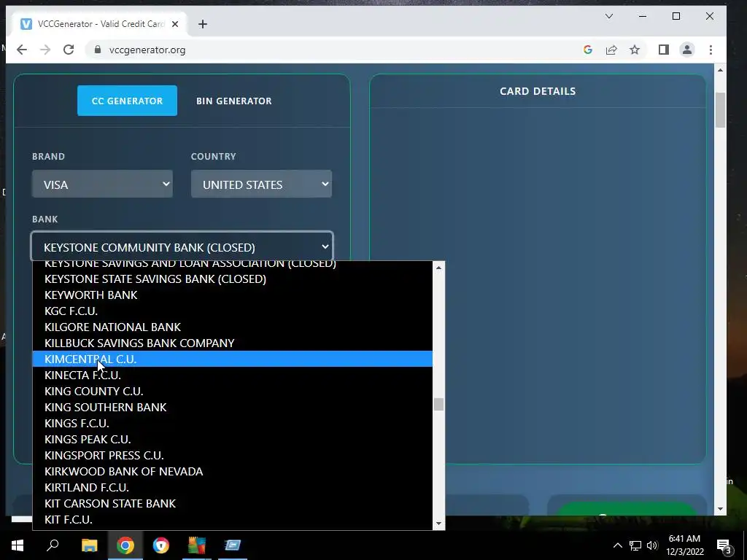Click page scroll-down arrow
747x560 pixels.
(720, 509)
